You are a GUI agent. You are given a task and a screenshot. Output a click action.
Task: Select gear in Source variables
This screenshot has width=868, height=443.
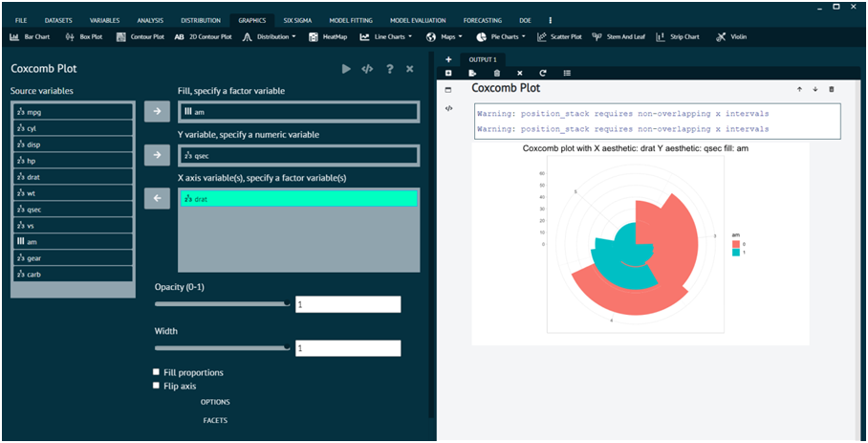(73, 258)
